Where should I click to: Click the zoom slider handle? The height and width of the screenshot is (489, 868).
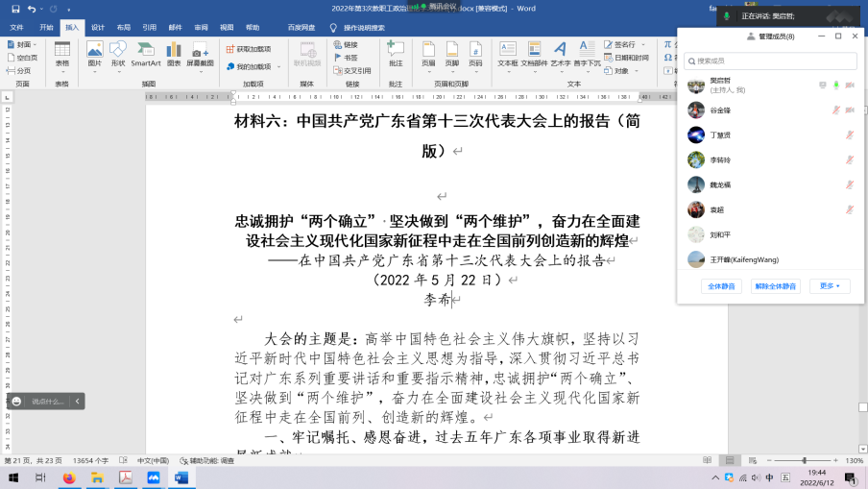coord(804,460)
